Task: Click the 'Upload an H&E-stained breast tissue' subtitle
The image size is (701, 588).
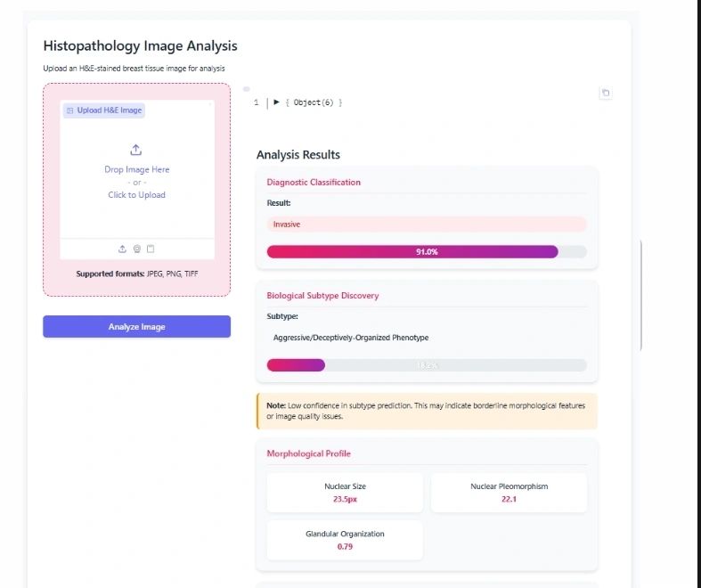Action: click(x=134, y=69)
